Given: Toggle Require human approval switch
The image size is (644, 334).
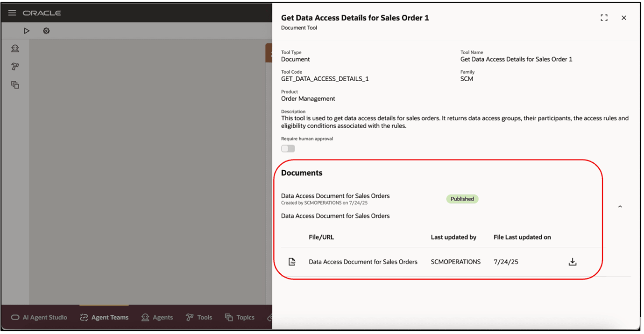Looking at the screenshot, I should (x=288, y=148).
